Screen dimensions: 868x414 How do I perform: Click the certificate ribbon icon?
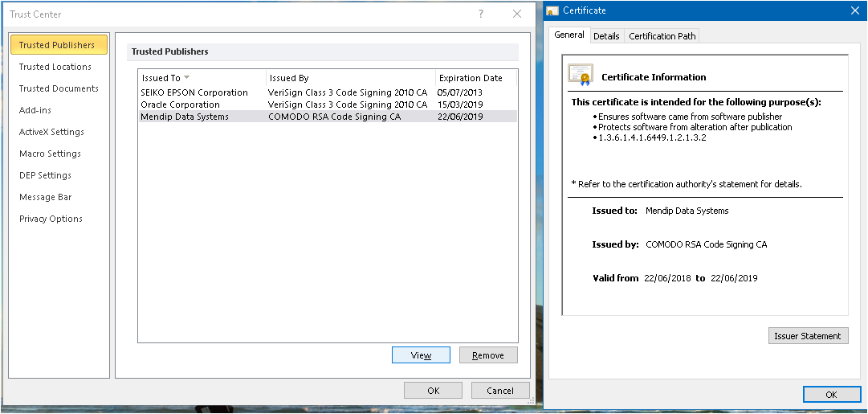581,75
